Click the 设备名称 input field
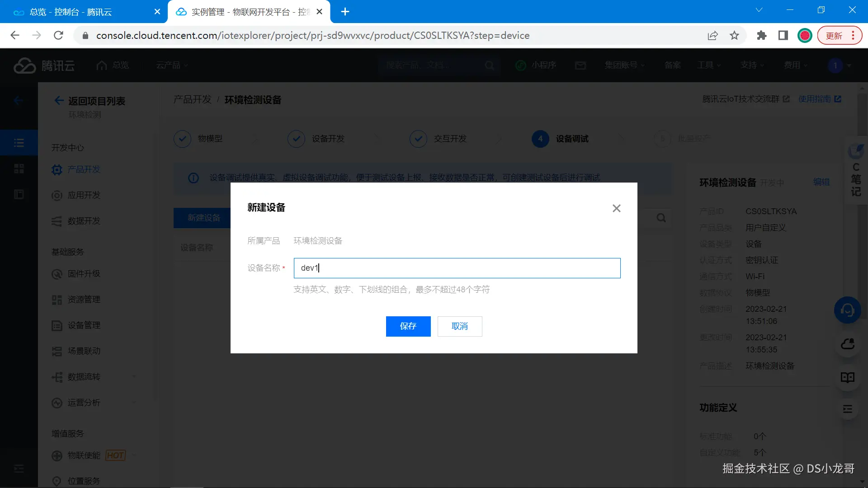Screen dimensions: 868x488 pos(457,268)
